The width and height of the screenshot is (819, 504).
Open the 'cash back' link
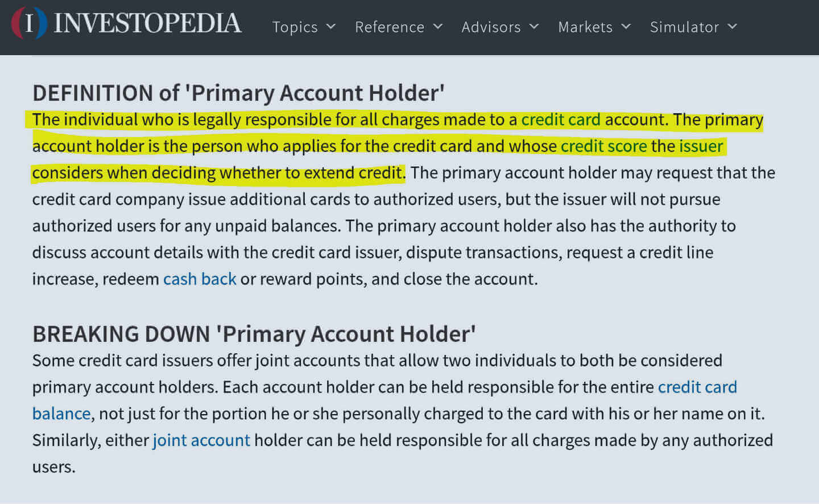pos(200,279)
